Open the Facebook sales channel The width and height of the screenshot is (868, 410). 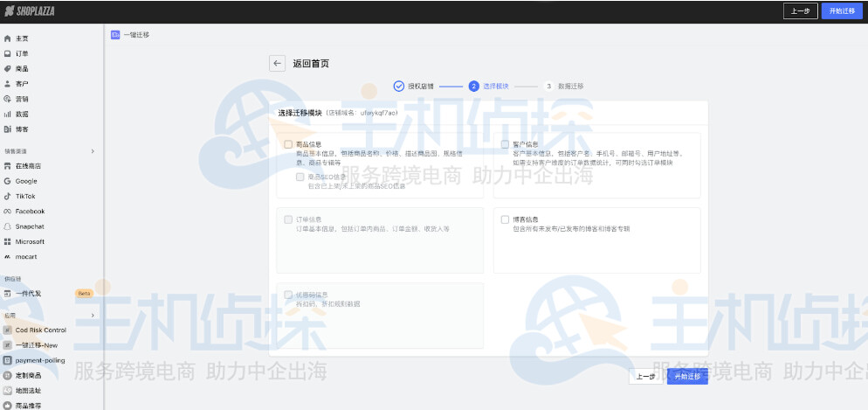coord(30,211)
